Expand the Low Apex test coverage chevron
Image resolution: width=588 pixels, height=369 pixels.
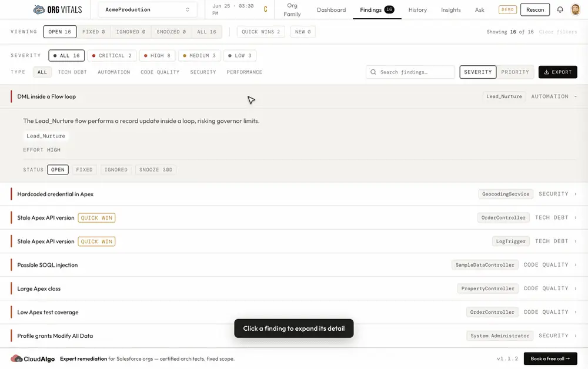coord(576,312)
